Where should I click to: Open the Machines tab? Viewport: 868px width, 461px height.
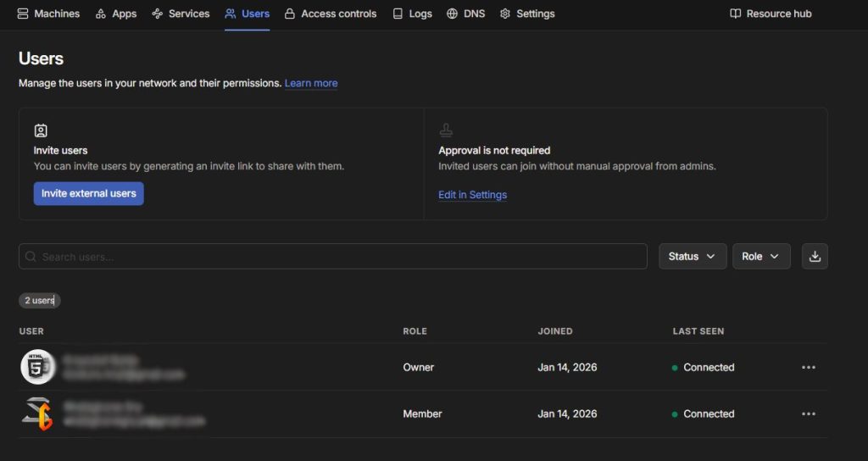pyautogui.click(x=48, y=14)
